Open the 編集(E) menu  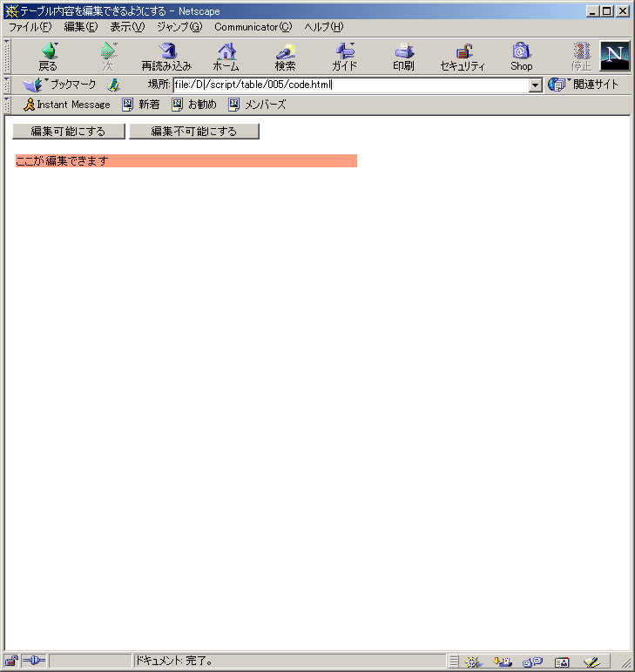coord(81,27)
